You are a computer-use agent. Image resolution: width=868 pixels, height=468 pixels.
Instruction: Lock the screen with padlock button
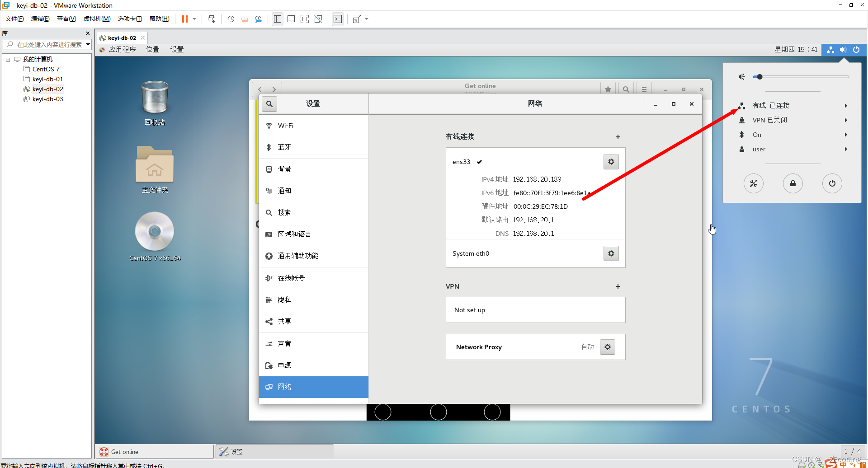pos(793,183)
